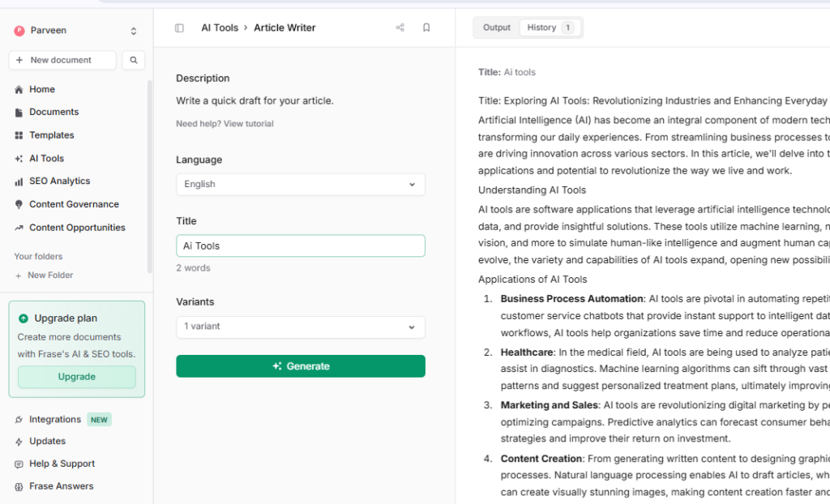Screen dimensions: 830x504
Task: Open Home from the sidebar
Action: point(42,89)
